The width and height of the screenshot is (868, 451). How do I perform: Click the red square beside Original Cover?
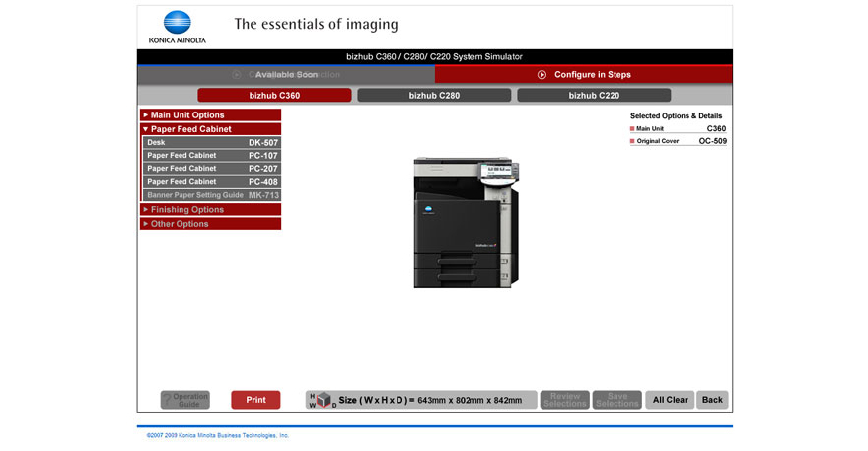(632, 141)
